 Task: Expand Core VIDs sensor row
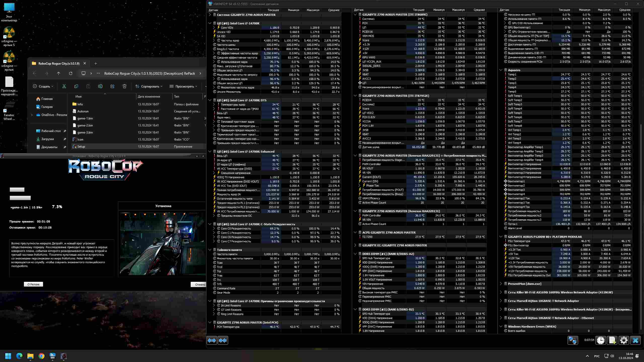[214, 28]
